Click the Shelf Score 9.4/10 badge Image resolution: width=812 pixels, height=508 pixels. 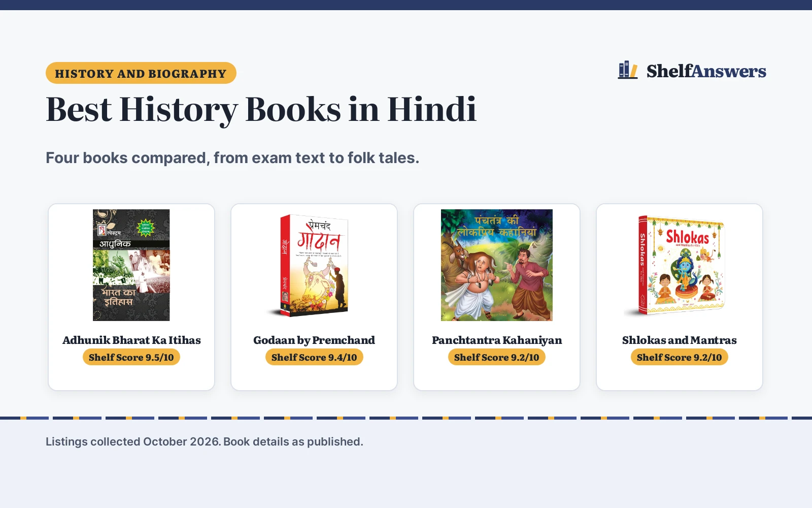(314, 357)
